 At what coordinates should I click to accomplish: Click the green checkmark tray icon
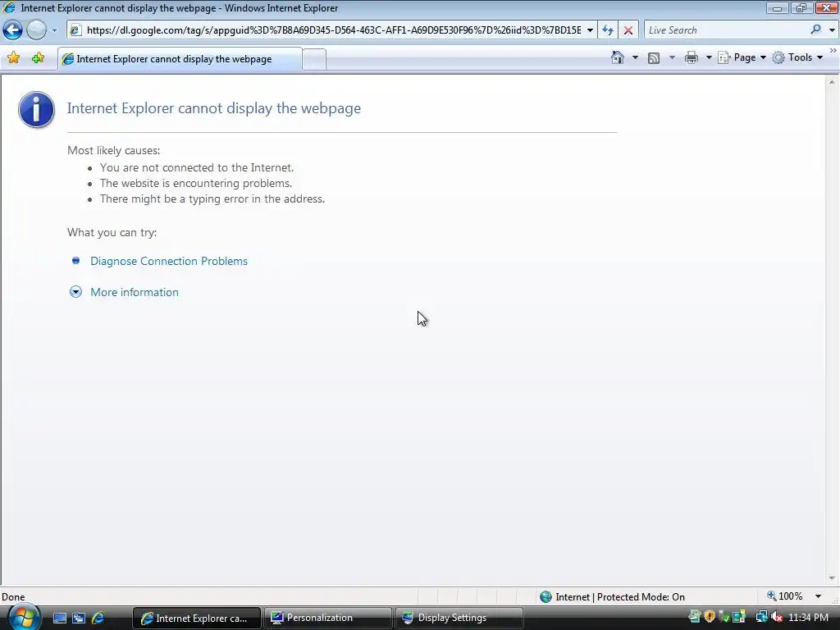[724, 618]
